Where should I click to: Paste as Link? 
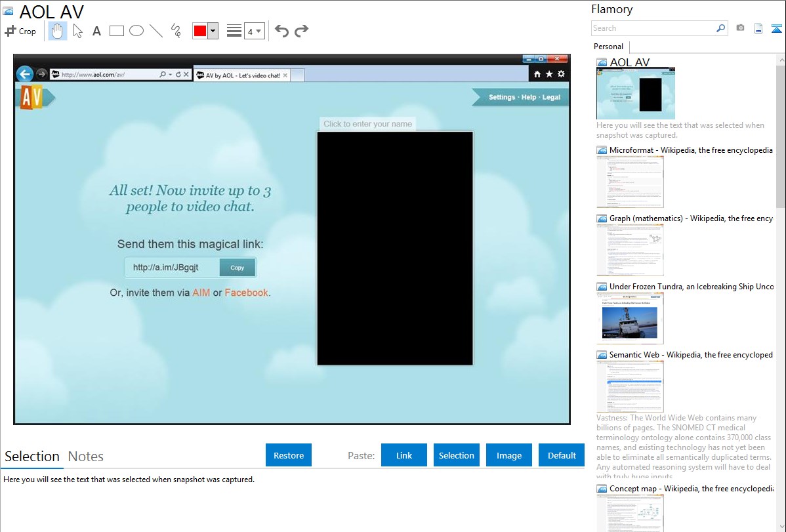pos(404,455)
